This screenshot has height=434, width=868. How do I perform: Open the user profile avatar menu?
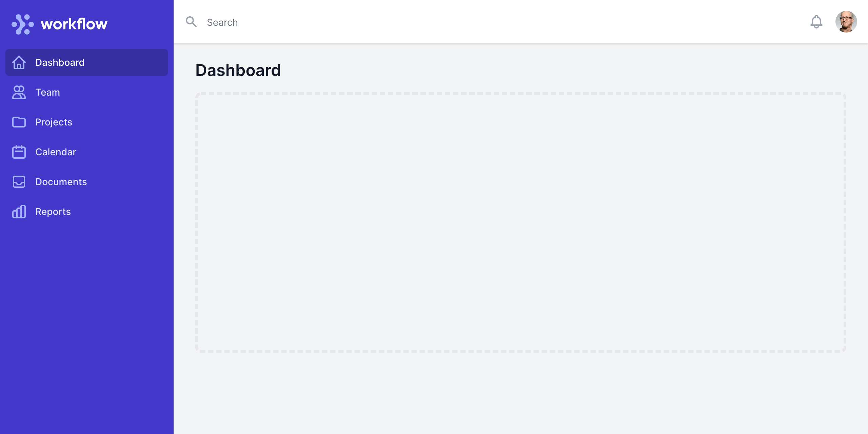(846, 22)
